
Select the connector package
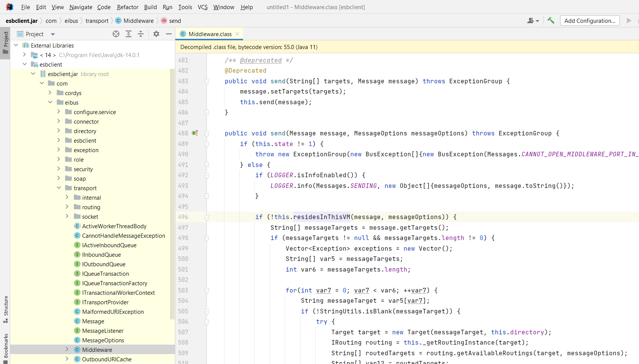86,121
